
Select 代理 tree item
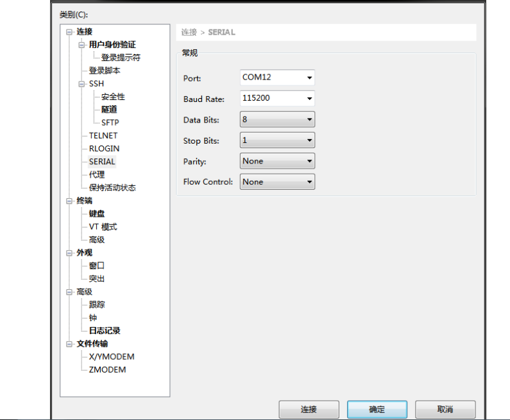(x=97, y=175)
